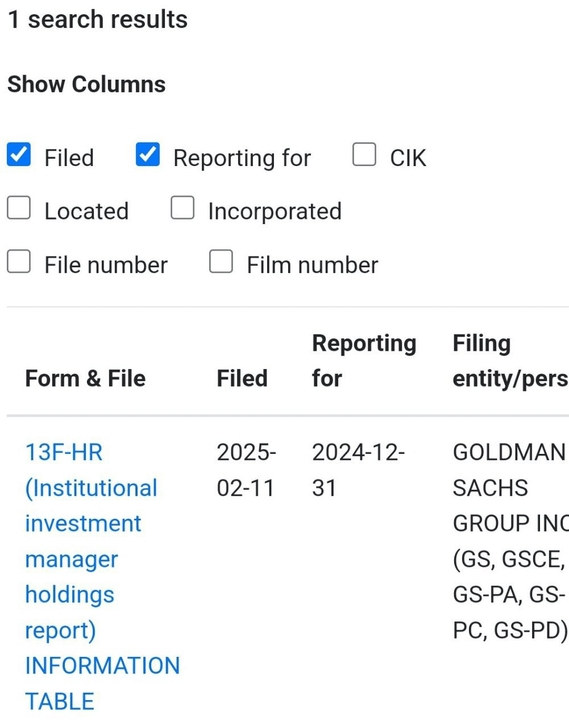Viewport: 569px width, 728px height.
Task: Enable the Incorporated column checkbox
Action: tap(182, 208)
